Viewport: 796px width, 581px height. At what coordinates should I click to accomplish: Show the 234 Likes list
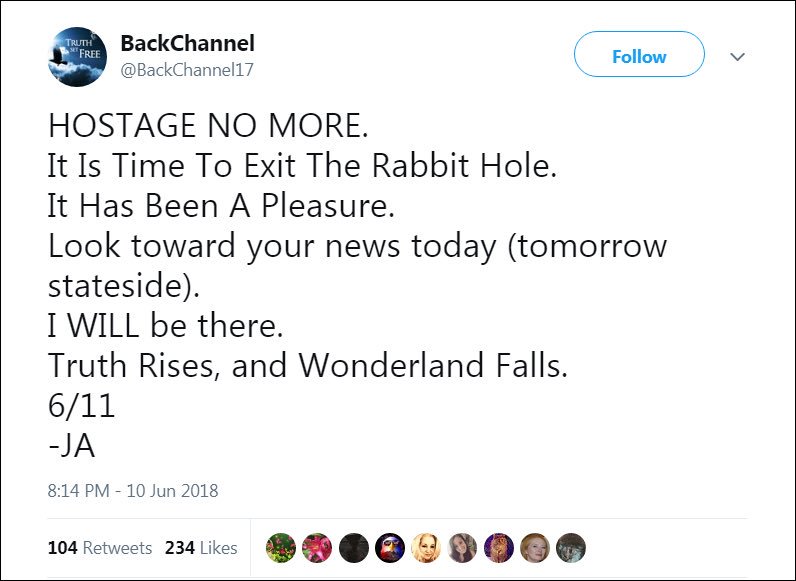(201, 548)
